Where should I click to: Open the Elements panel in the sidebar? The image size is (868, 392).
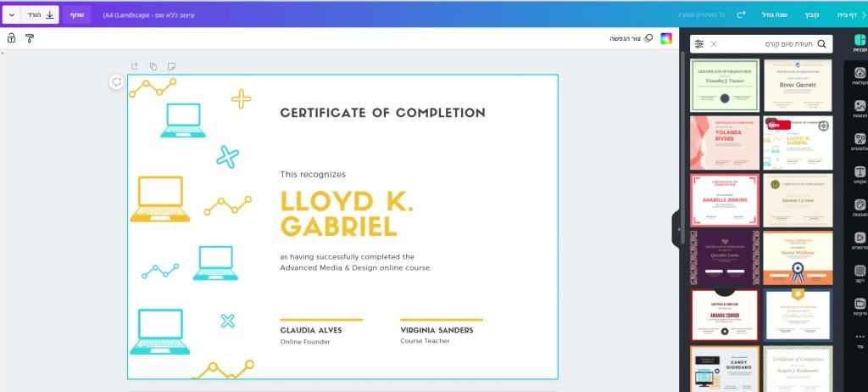pyautogui.click(x=860, y=142)
